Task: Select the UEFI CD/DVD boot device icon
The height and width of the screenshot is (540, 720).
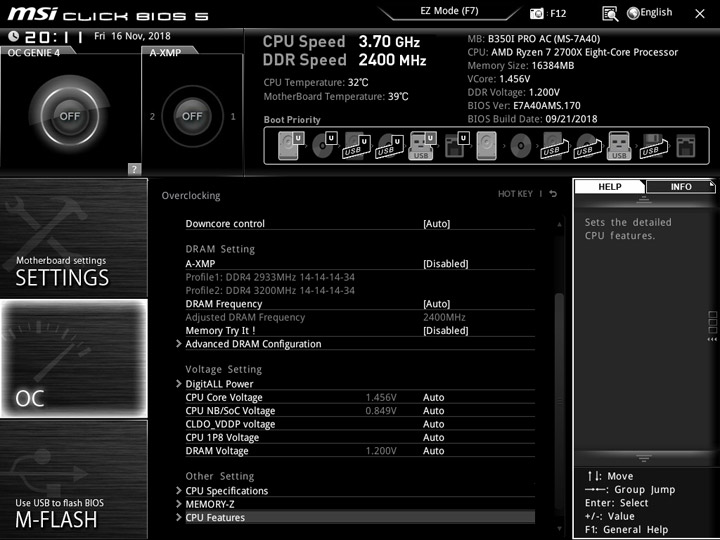Action: tap(324, 146)
